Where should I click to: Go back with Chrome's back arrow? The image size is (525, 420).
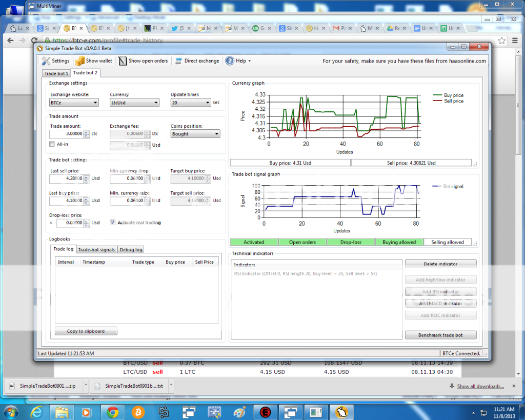(x=10, y=41)
